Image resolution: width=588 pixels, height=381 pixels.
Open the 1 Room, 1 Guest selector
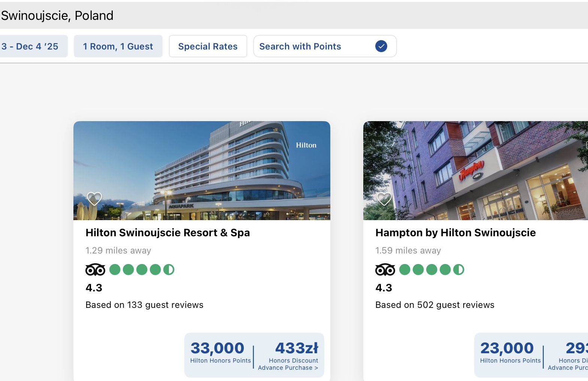pos(118,46)
